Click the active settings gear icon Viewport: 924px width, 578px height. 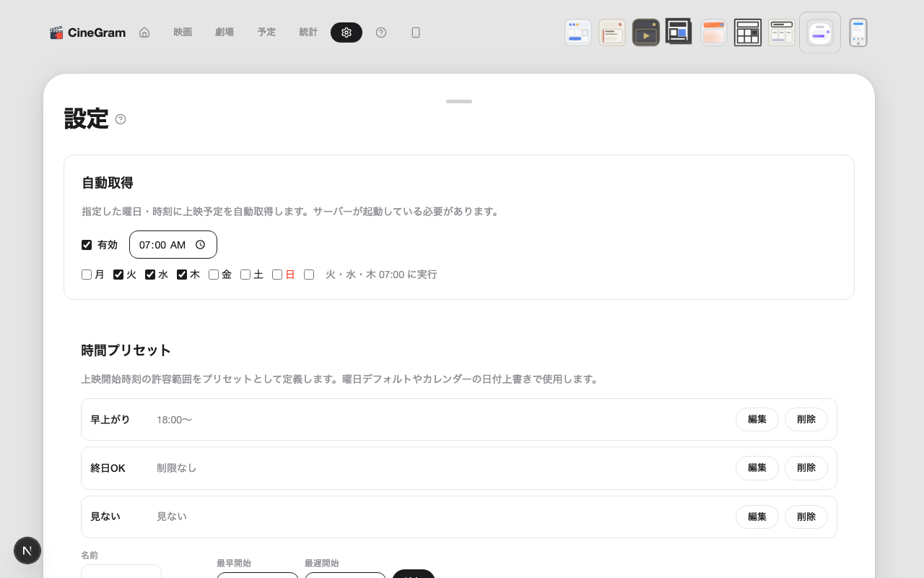(x=346, y=33)
